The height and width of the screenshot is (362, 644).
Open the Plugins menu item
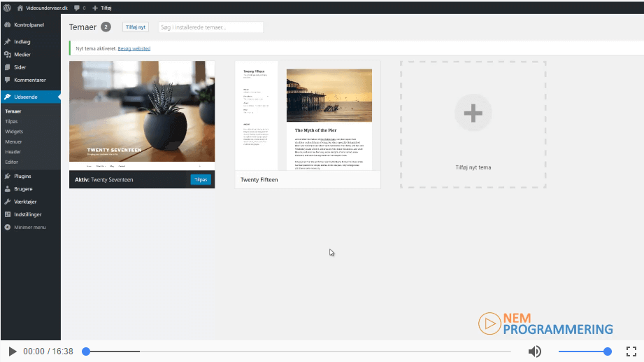(x=22, y=176)
